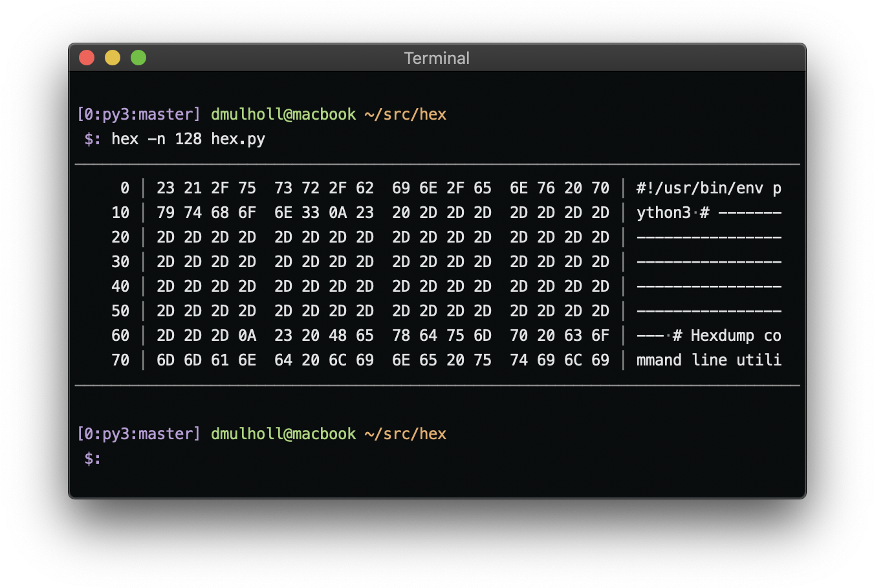
Task: Click the red close window button
Action: tap(87, 58)
